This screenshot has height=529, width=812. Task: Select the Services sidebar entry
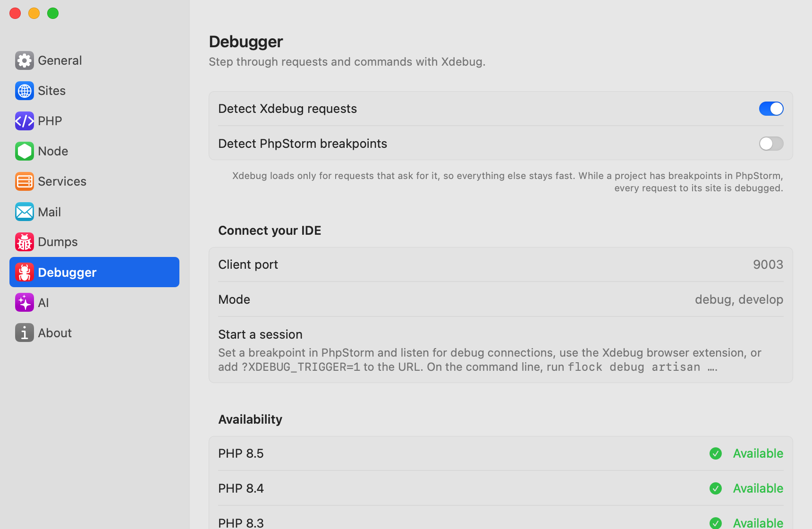[94, 181]
